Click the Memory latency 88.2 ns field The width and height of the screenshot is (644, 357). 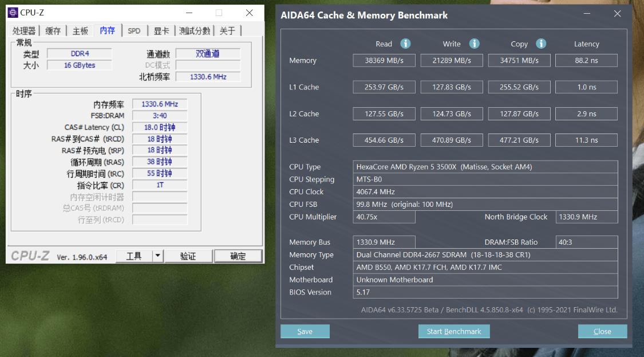[x=586, y=60]
